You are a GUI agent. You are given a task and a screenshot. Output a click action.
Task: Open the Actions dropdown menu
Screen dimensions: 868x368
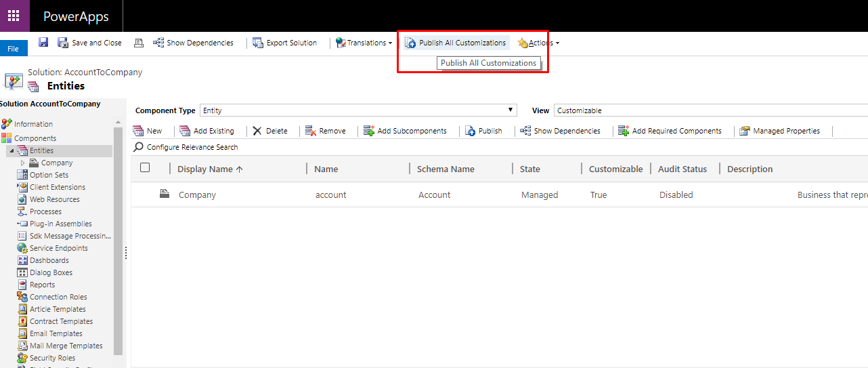click(x=538, y=43)
